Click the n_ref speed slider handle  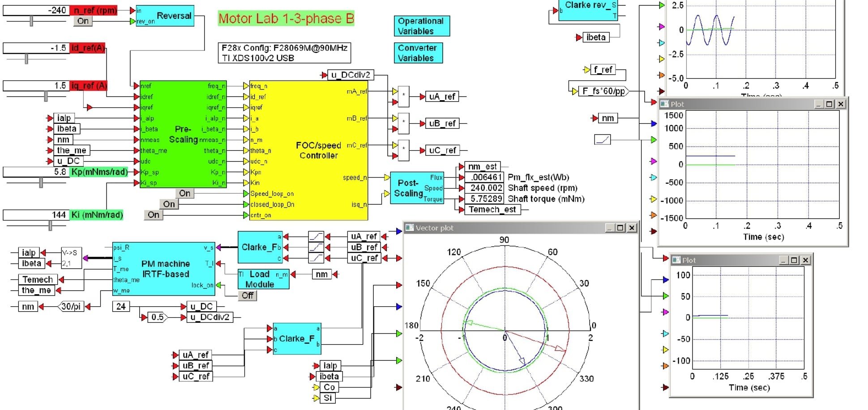(x=31, y=21)
